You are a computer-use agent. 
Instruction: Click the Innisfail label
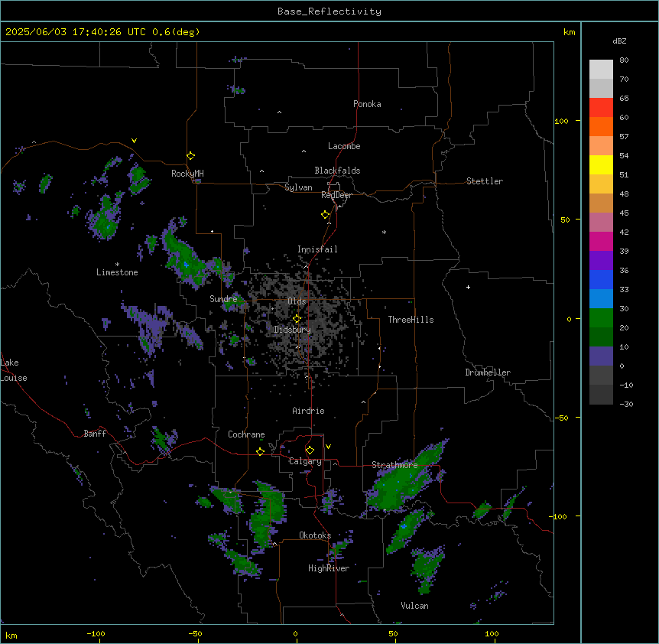pos(317,249)
